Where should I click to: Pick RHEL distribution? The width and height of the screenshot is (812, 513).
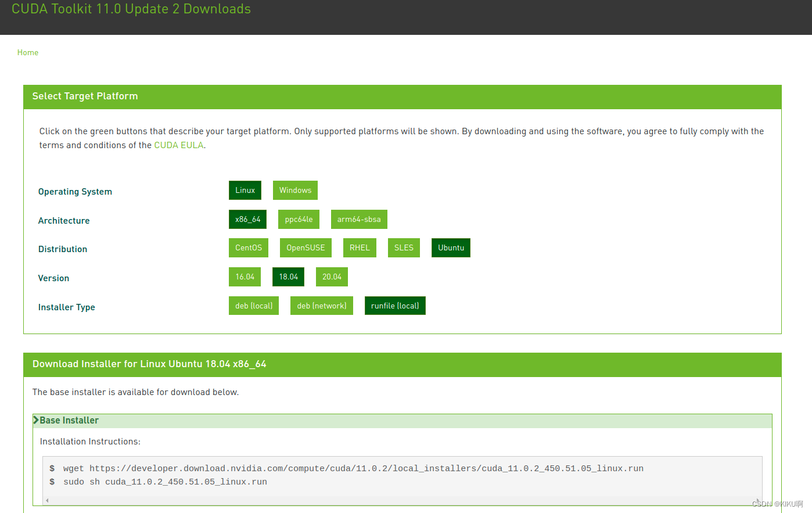[x=360, y=247]
